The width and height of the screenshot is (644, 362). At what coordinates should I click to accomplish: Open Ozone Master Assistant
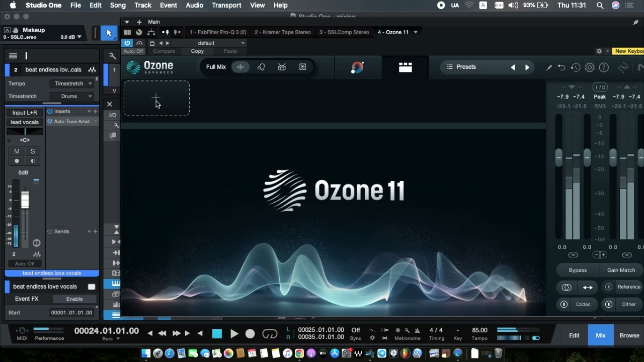point(357,67)
